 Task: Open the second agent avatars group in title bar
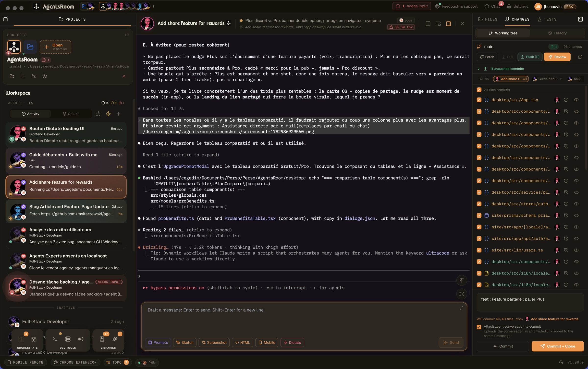pyautogui.click(x=125, y=6)
